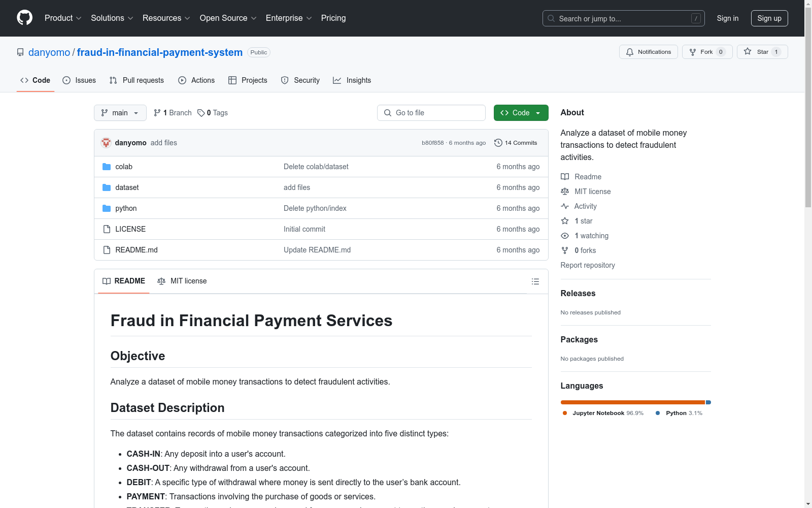Click the danyomo avatar icon
This screenshot has width=812, height=508.
point(106,143)
